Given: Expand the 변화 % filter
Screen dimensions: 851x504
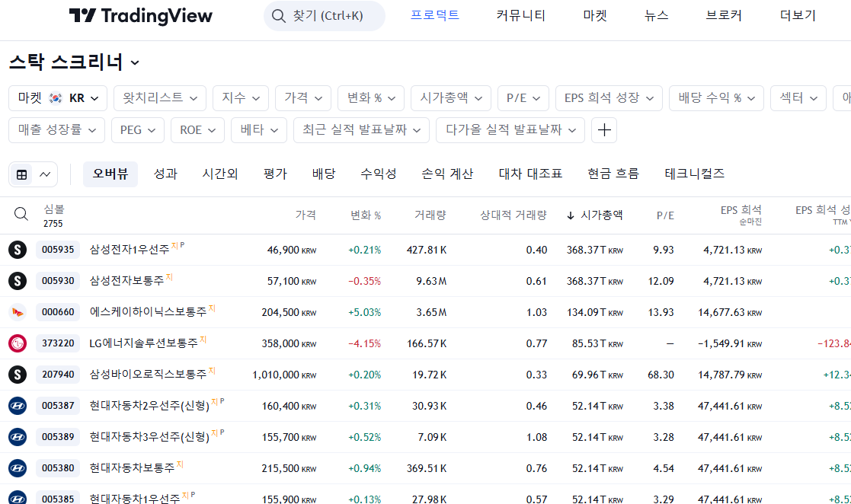Looking at the screenshot, I should (371, 98).
